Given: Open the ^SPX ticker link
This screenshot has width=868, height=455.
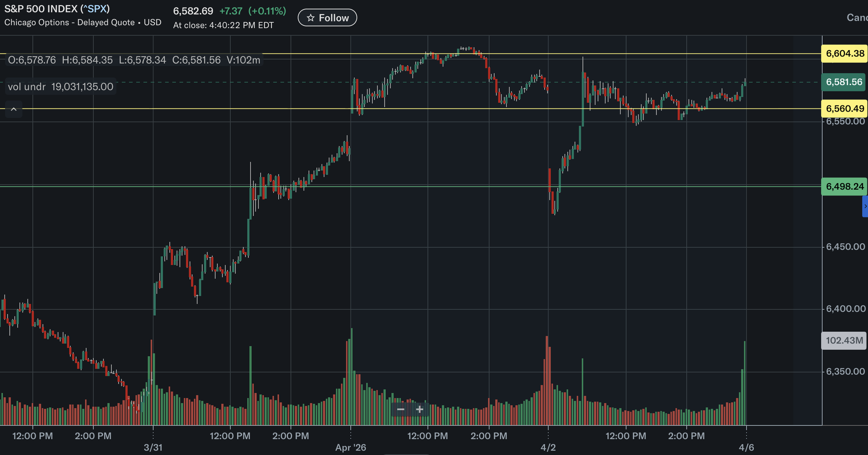Looking at the screenshot, I should click(95, 9).
